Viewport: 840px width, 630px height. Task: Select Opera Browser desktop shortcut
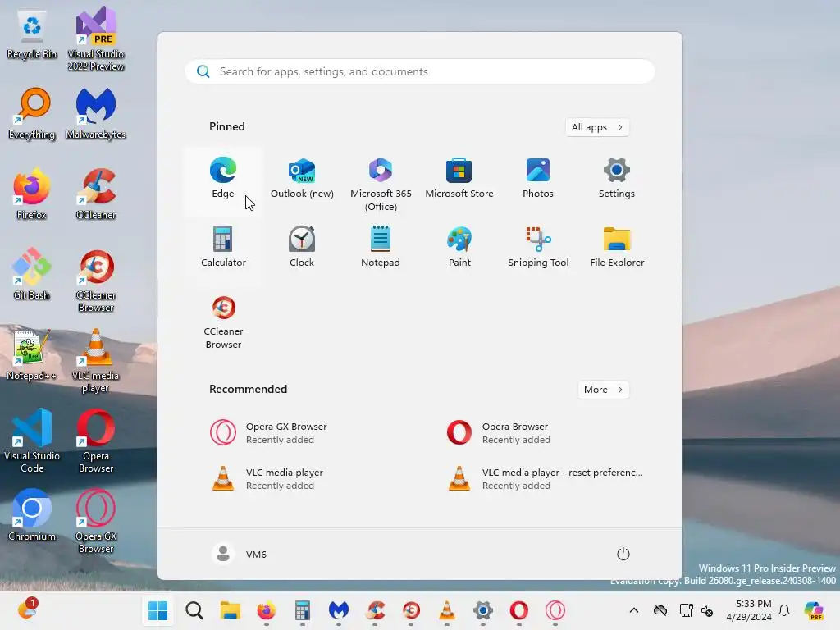point(96,441)
